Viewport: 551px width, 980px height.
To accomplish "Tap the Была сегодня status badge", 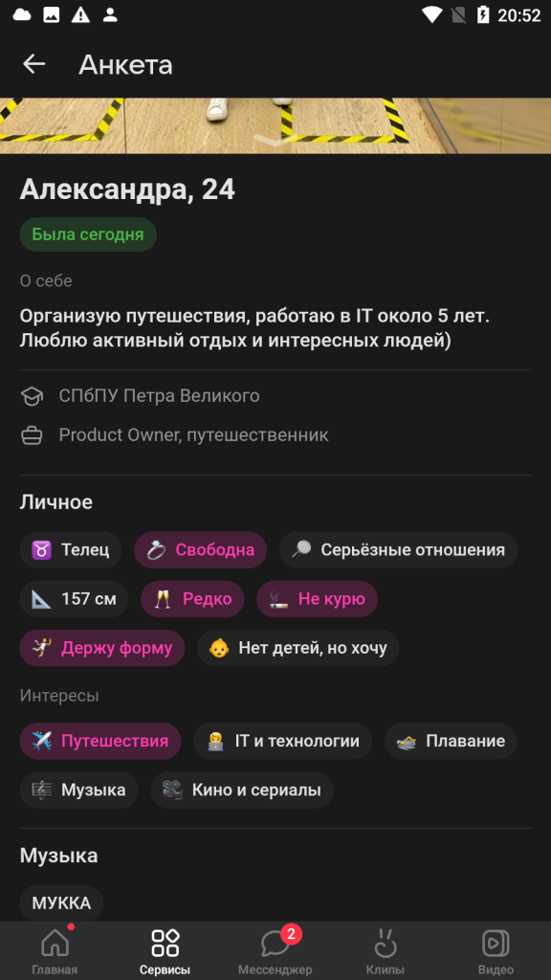I will (x=88, y=235).
